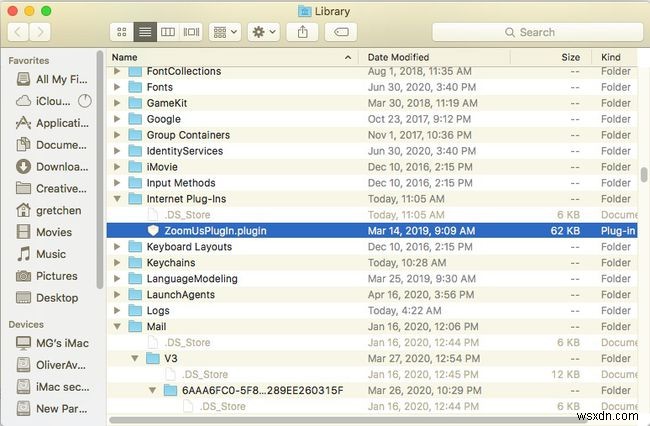This screenshot has height=426, width=650.
Task: Go forward with the forward arrow
Action: [x=40, y=32]
